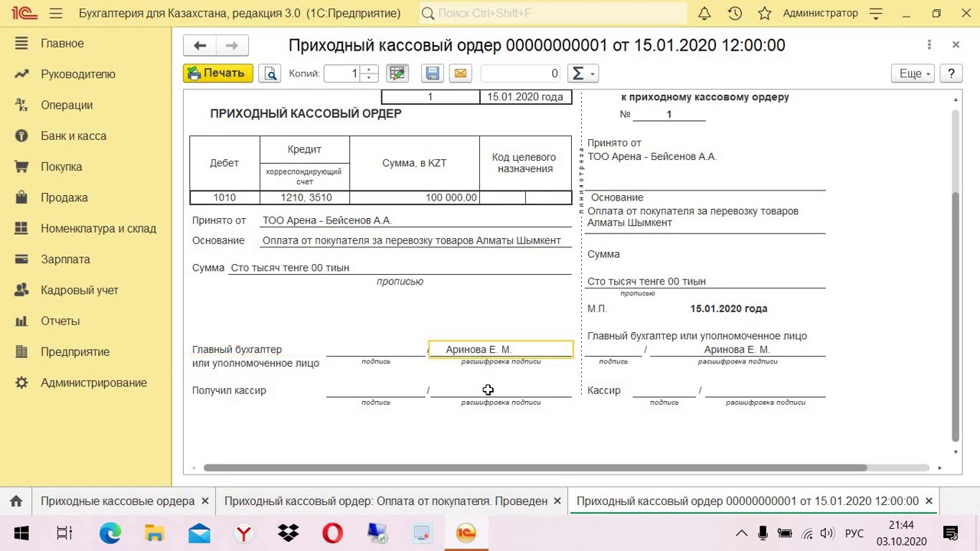Go back with the left arrow button
The width and height of the screenshot is (980, 551).
click(199, 46)
